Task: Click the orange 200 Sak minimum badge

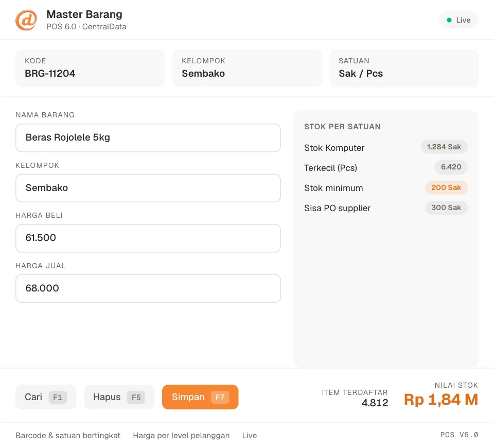Action: (446, 187)
